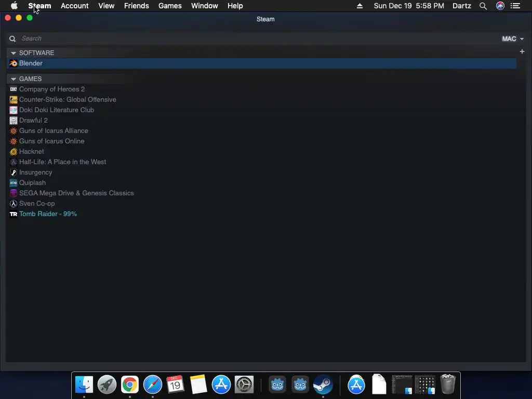
Task: Open the Apple menu
Action: (14, 6)
